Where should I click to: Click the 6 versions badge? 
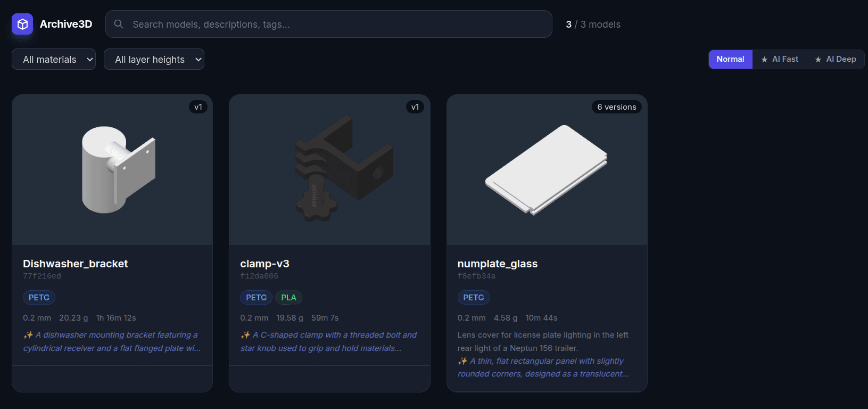click(616, 107)
